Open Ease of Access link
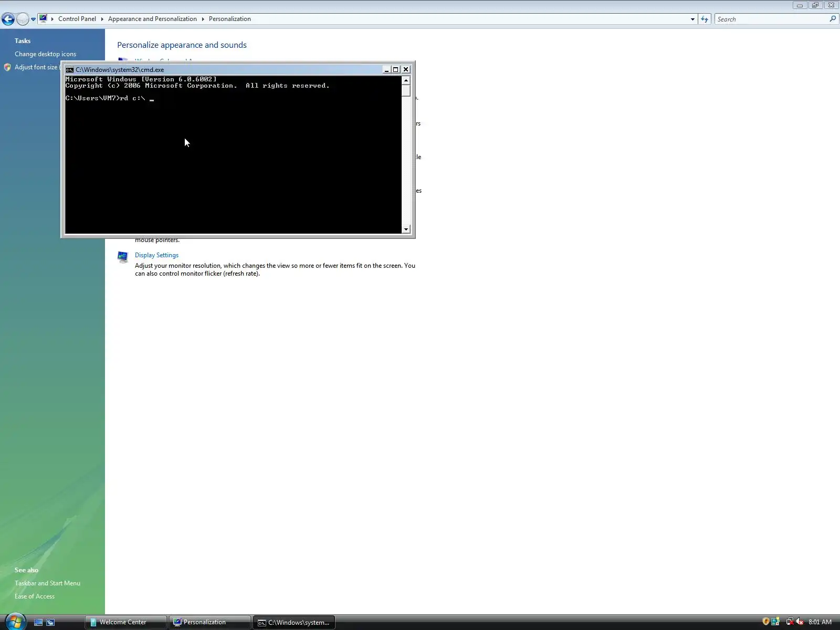 35,596
